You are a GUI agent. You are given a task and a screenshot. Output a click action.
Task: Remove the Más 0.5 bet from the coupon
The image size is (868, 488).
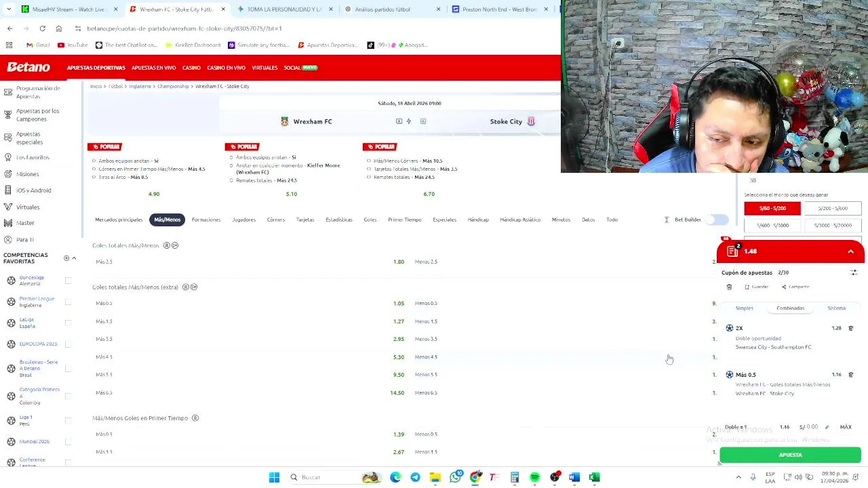tap(850, 374)
